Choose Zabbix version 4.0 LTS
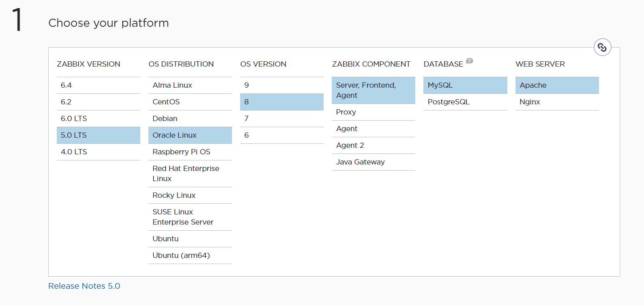Viewport: 644px width, 305px height. 99,152
